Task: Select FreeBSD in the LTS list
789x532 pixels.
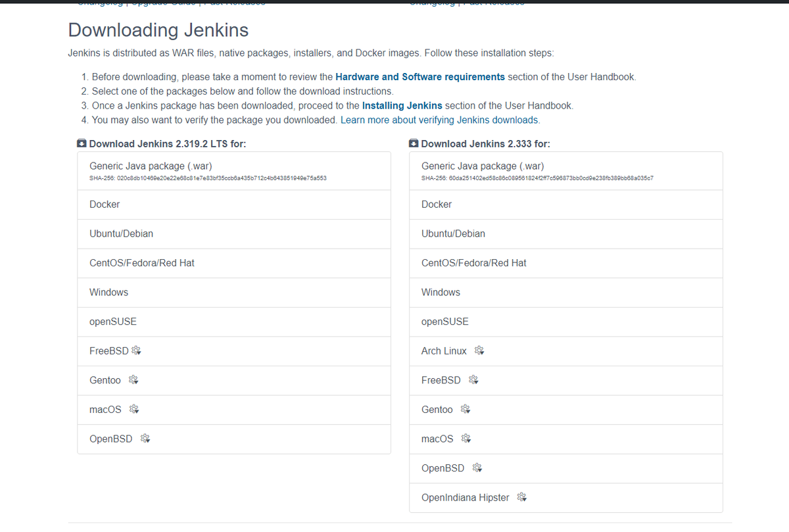Action: click(x=234, y=351)
